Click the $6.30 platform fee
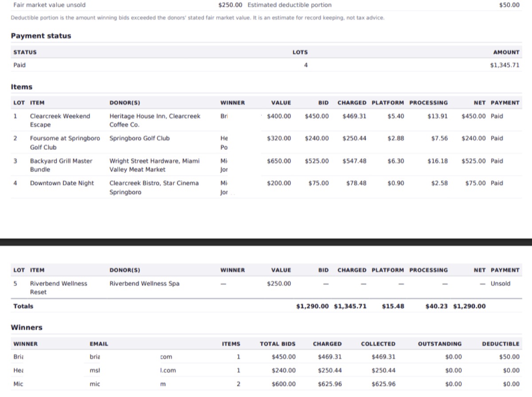 pos(396,161)
